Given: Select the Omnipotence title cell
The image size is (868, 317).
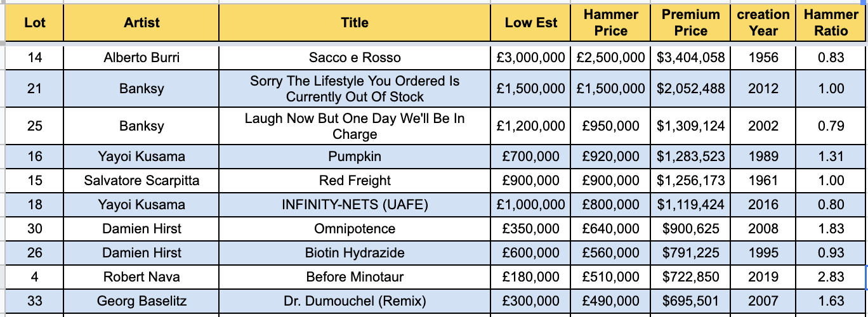Looking at the screenshot, I should [x=355, y=229].
